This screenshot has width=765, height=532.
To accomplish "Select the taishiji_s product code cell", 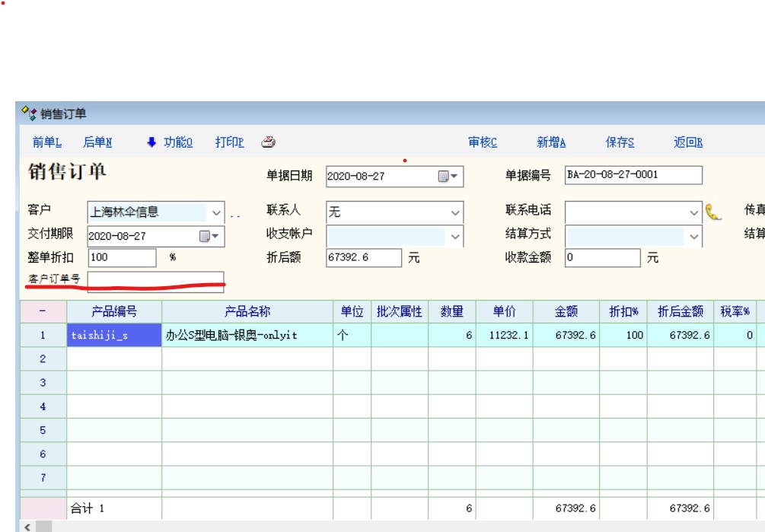I will [114, 335].
